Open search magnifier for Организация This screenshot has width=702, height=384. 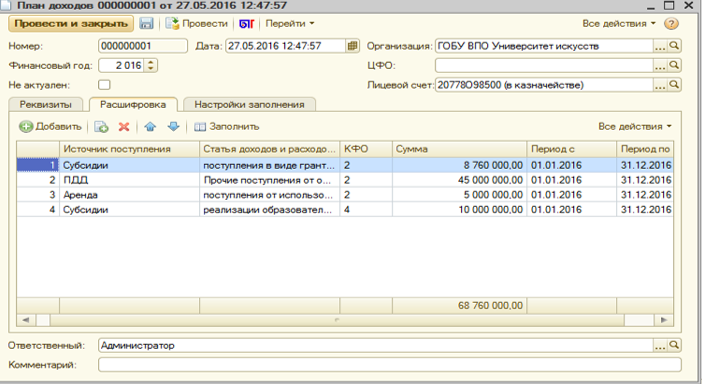[674, 46]
